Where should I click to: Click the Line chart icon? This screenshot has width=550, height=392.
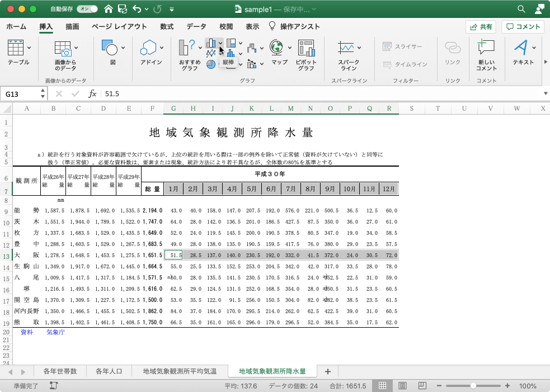point(211,54)
